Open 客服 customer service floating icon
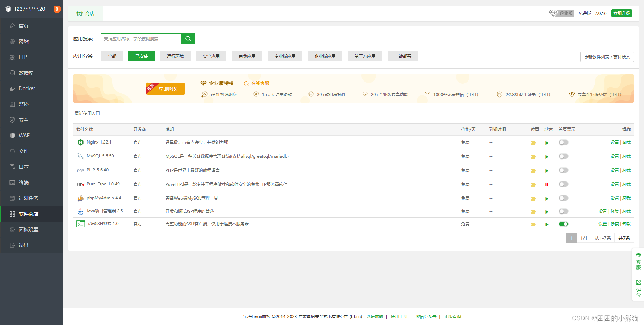 point(638,261)
